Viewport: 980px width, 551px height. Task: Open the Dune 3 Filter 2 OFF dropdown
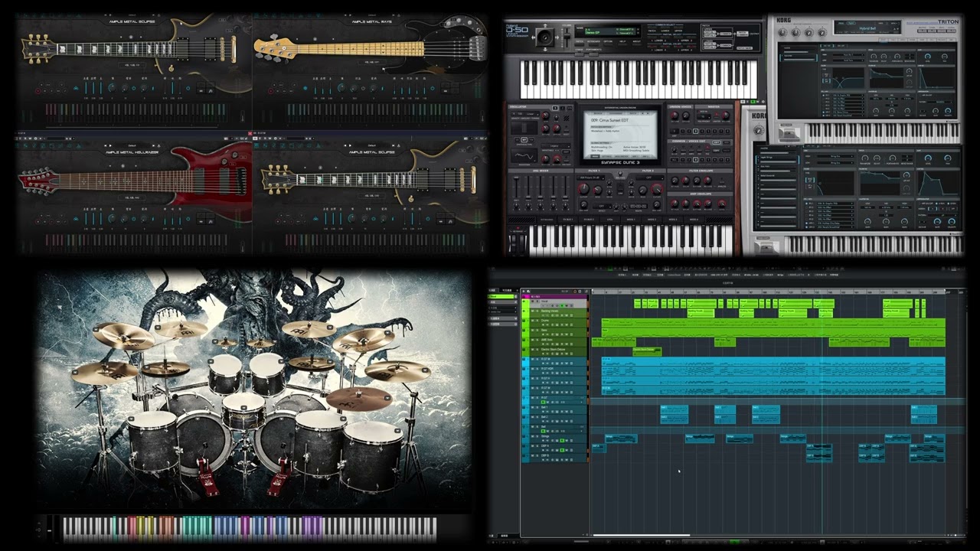point(650,178)
